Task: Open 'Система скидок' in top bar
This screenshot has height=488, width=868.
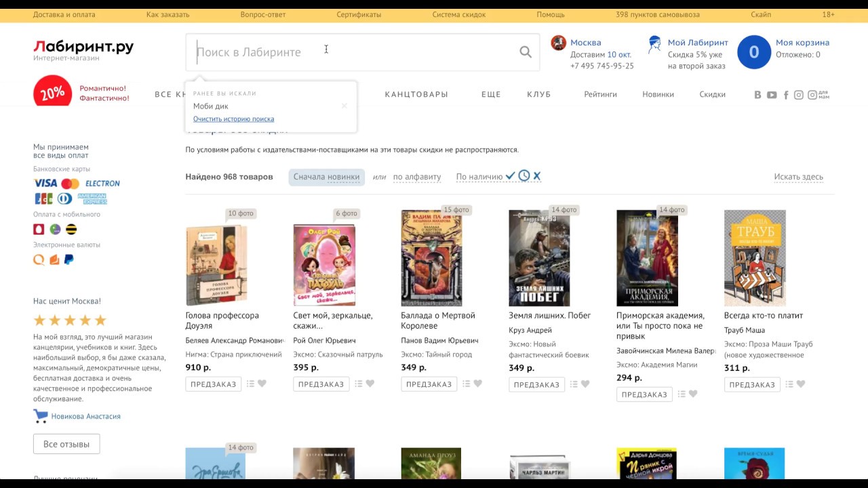Action: coord(459,14)
